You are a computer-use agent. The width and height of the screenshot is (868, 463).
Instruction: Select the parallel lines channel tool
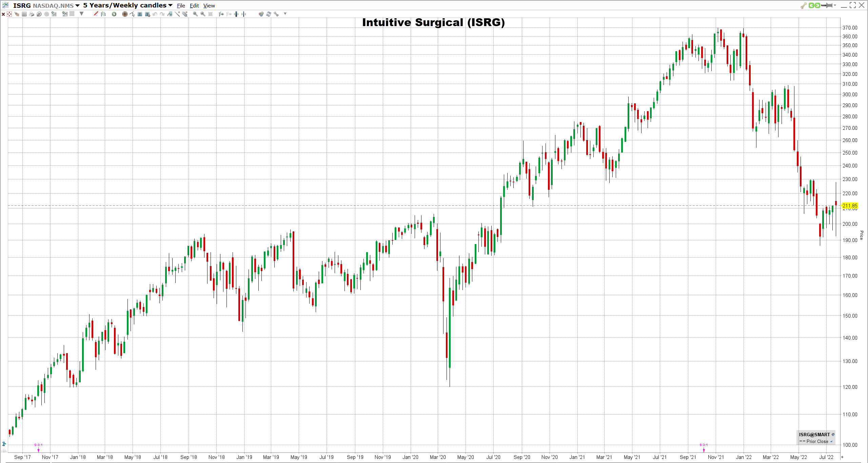(185, 14)
